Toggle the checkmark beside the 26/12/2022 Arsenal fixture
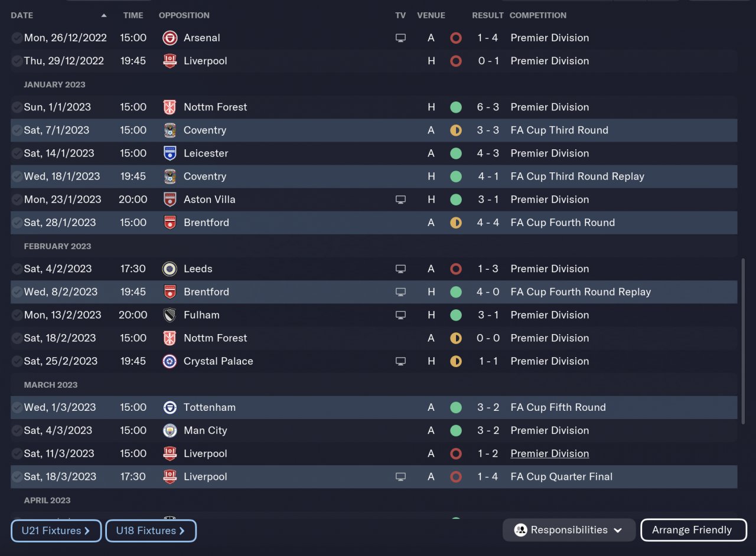The width and height of the screenshot is (756, 556). coord(17,38)
